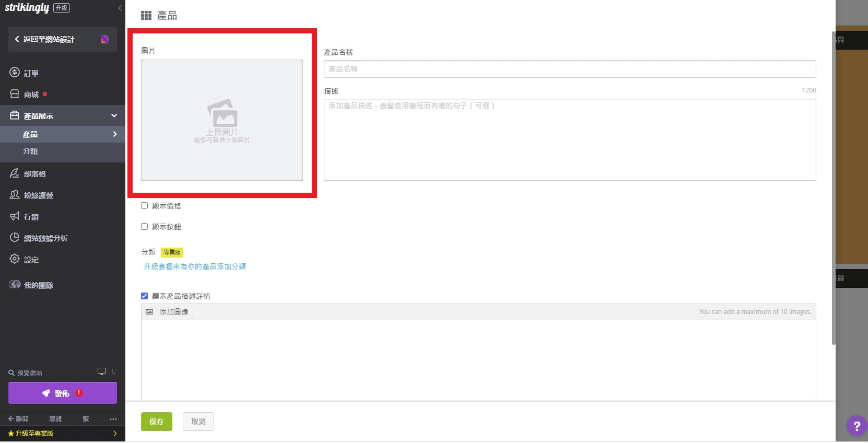Image resolution: width=868 pixels, height=443 pixels.
Task: Click the 升級套餐來為你的產品添加分類 link
Action: click(195, 266)
